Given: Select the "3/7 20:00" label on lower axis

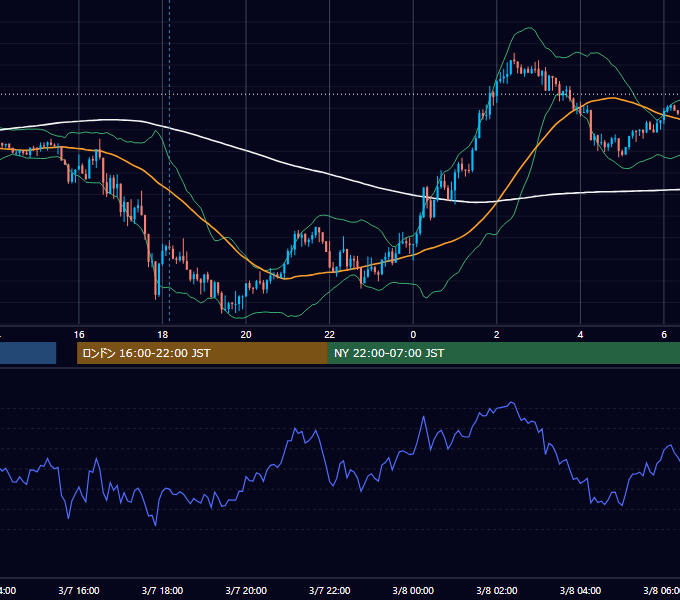Looking at the screenshot, I should tap(246, 591).
